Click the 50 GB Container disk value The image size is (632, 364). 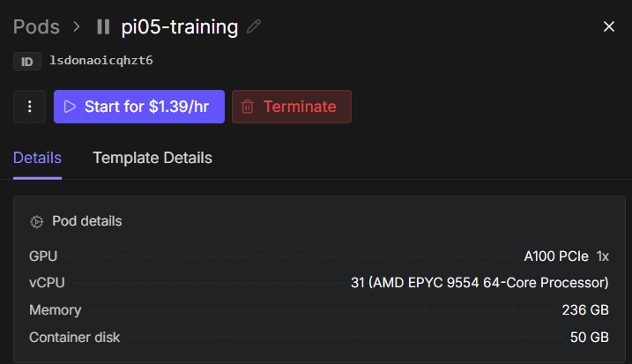pos(590,337)
